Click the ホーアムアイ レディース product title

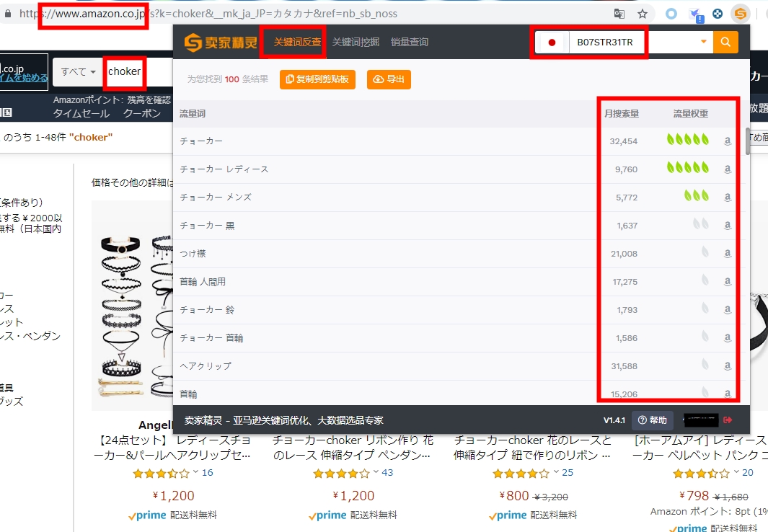tap(700, 448)
